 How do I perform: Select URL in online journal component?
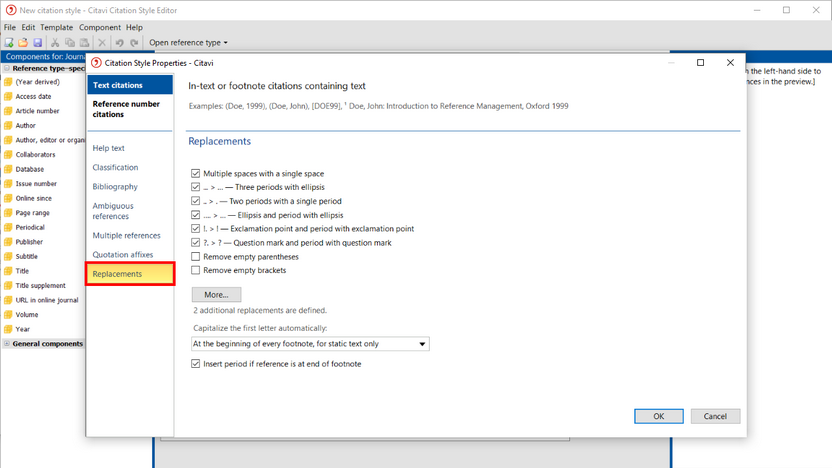[x=47, y=300]
